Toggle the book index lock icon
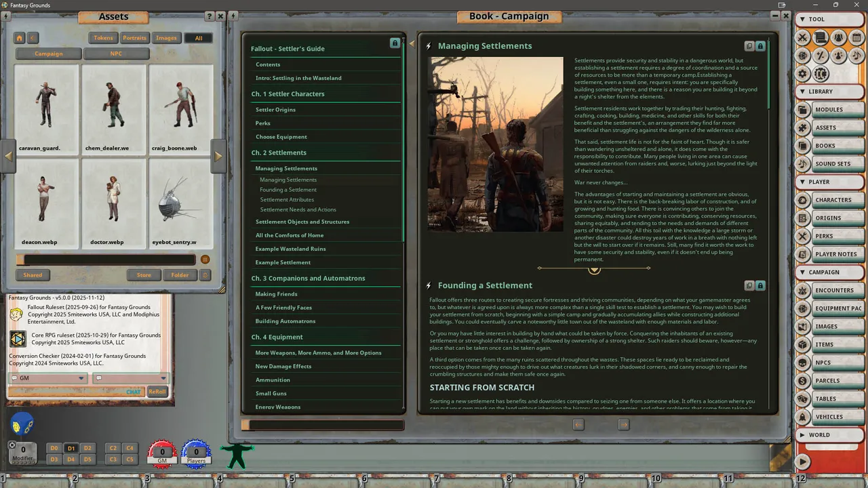868x488 pixels. 395,43
